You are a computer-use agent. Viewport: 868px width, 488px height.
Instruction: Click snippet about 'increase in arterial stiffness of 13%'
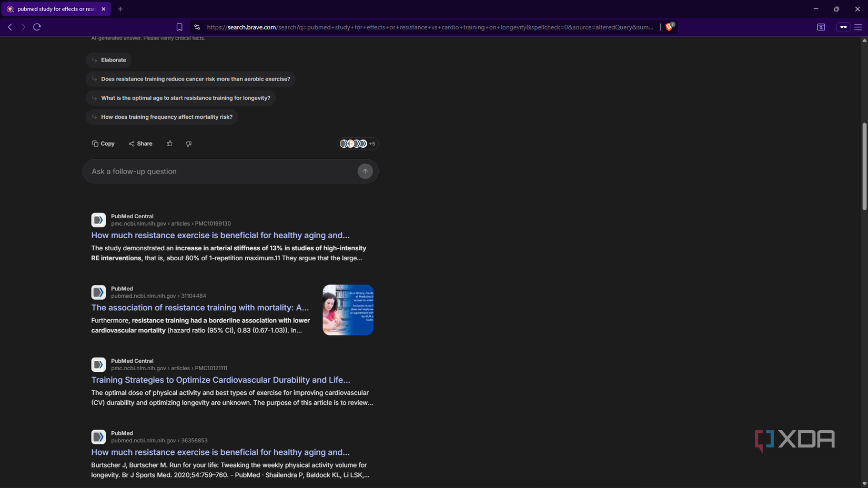pos(229,253)
